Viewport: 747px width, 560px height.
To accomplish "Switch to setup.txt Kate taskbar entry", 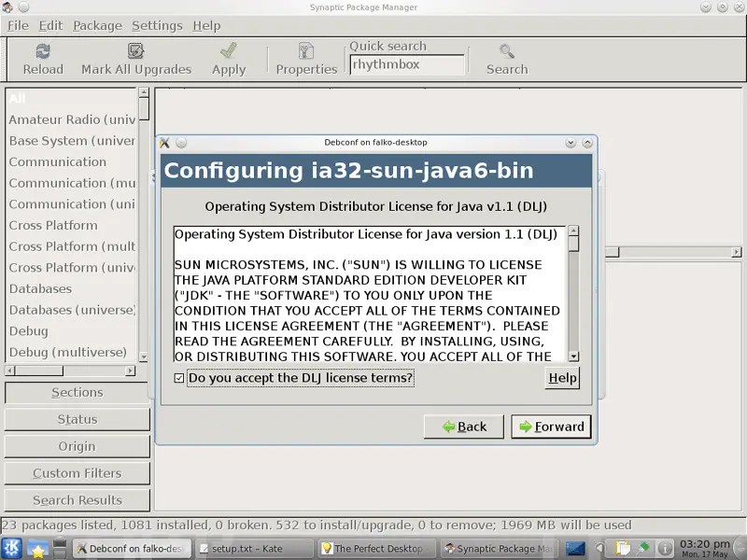I will click(x=254, y=549).
